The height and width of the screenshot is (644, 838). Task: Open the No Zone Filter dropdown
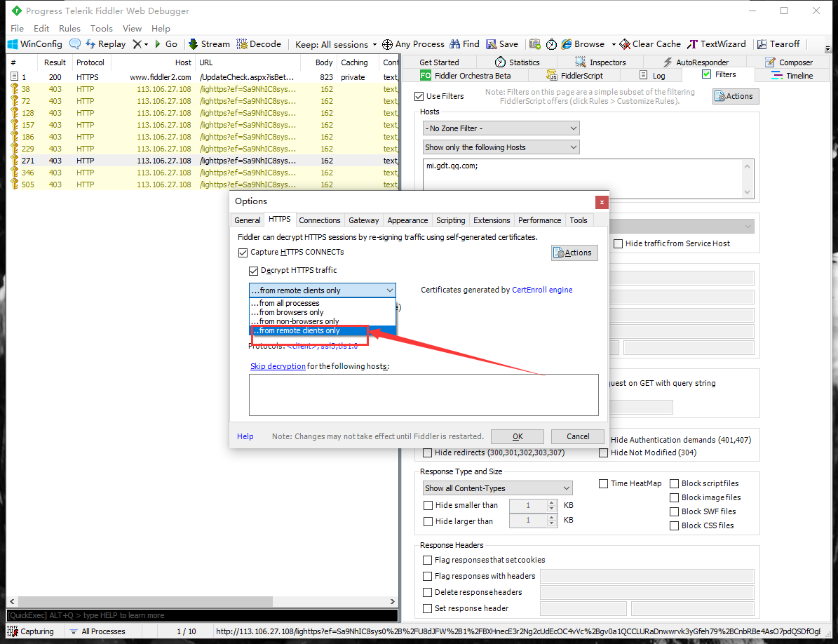[x=501, y=128]
